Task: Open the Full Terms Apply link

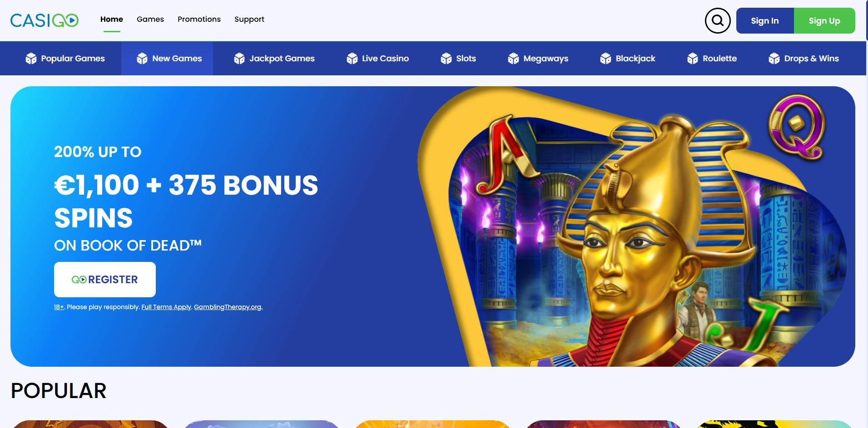Action: [166, 307]
